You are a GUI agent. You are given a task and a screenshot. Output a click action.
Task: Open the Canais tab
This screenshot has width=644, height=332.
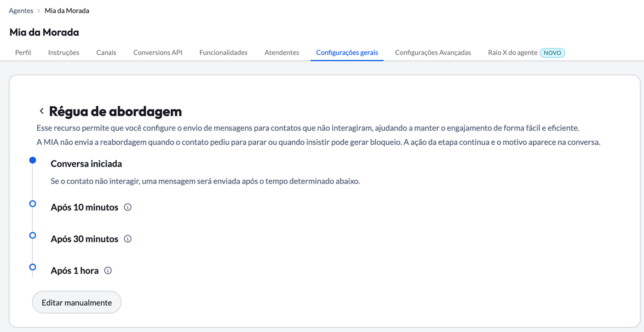106,52
